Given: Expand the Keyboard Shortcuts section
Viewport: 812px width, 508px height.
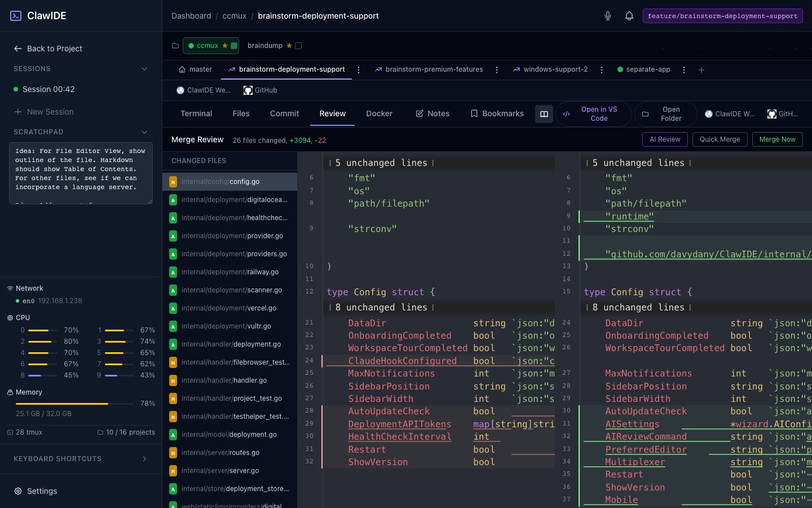Looking at the screenshot, I should click(81, 459).
